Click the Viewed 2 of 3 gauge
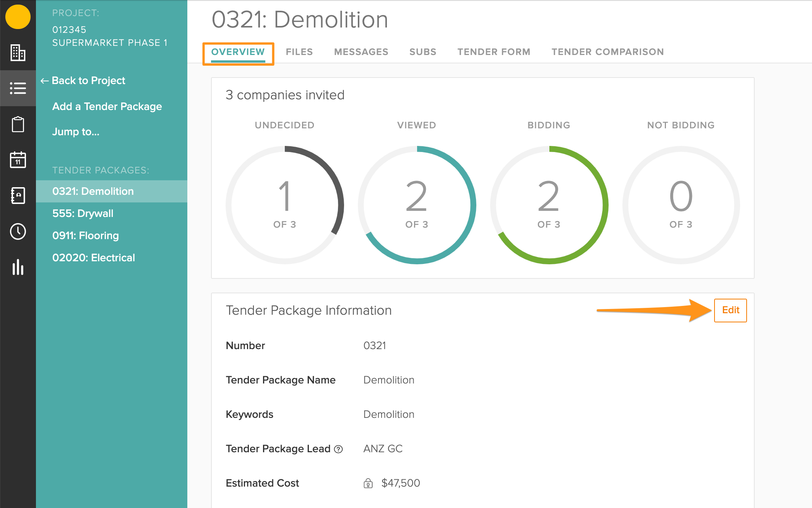 (417, 205)
